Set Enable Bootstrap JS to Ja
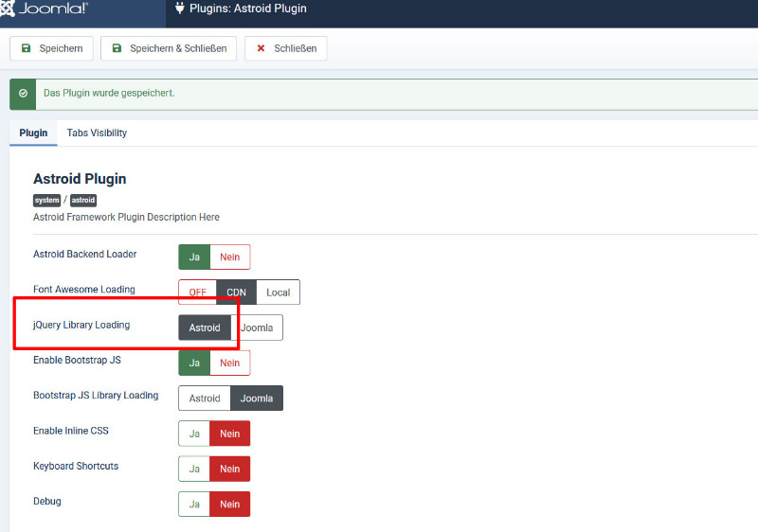The height and width of the screenshot is (532, 758). pyautogui.click(x=194, y=363)
